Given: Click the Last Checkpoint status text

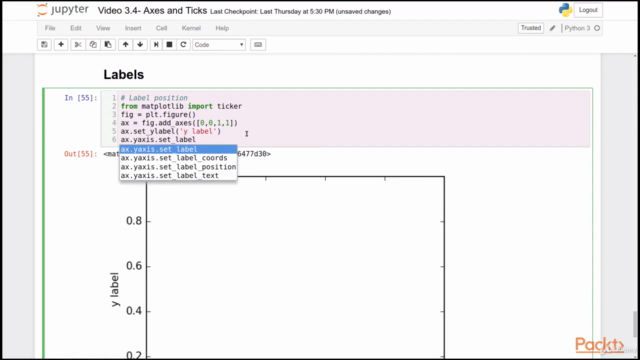Looking at the screenshot, I should (x=300, y=12).
